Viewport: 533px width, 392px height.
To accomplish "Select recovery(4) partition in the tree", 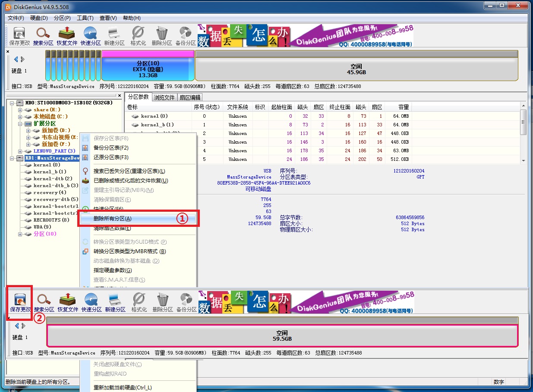I will tap(50, 192).
